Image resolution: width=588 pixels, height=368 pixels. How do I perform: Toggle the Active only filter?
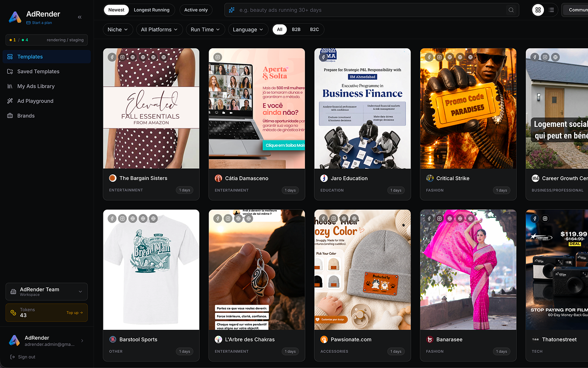[196, 10]
